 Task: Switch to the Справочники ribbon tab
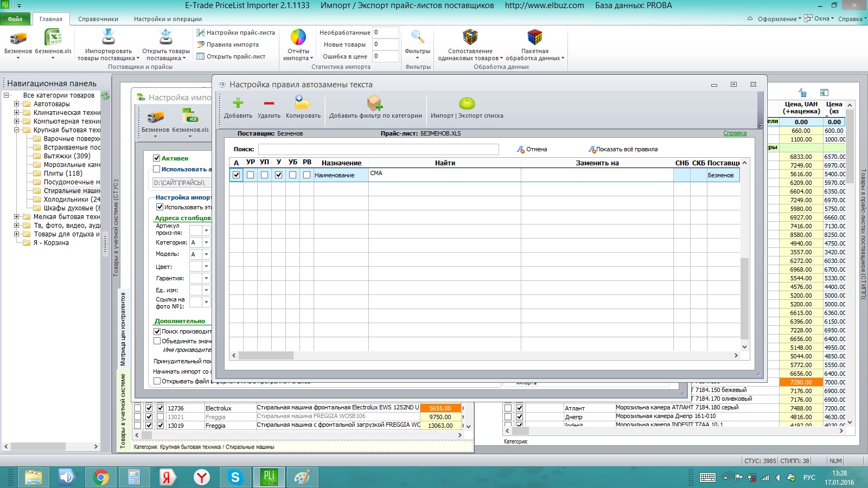pos(98,19)
